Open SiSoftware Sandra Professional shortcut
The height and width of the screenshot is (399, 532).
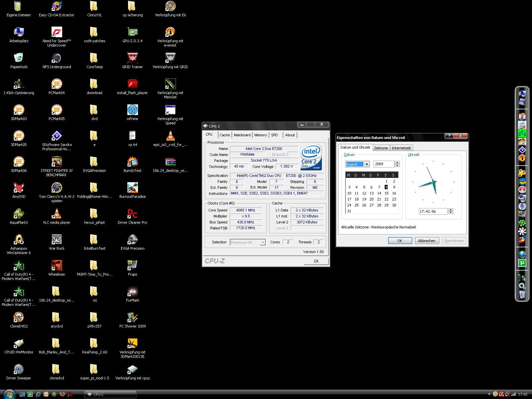coord(57,140)
